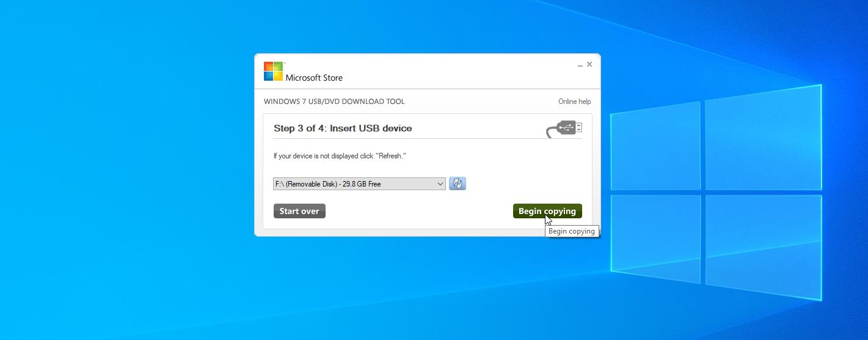
Task: Open the Online help link
Action: pyautogui.click(x=574, y=102)
